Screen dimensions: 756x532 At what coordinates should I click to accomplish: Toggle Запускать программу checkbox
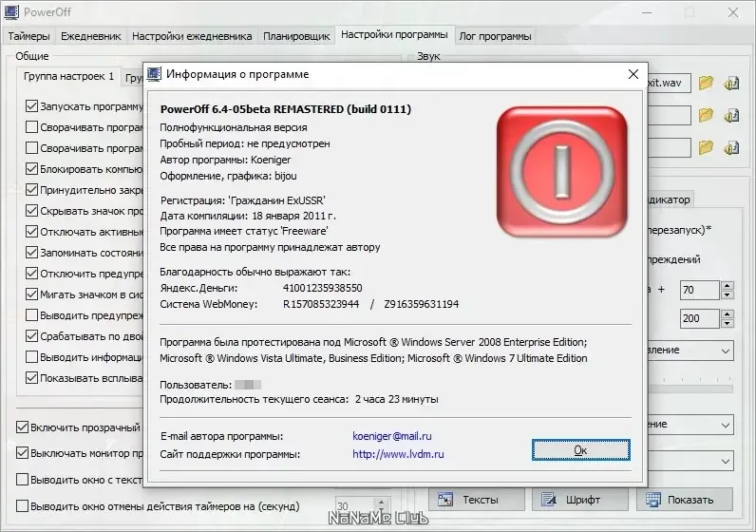pos(31,106)
